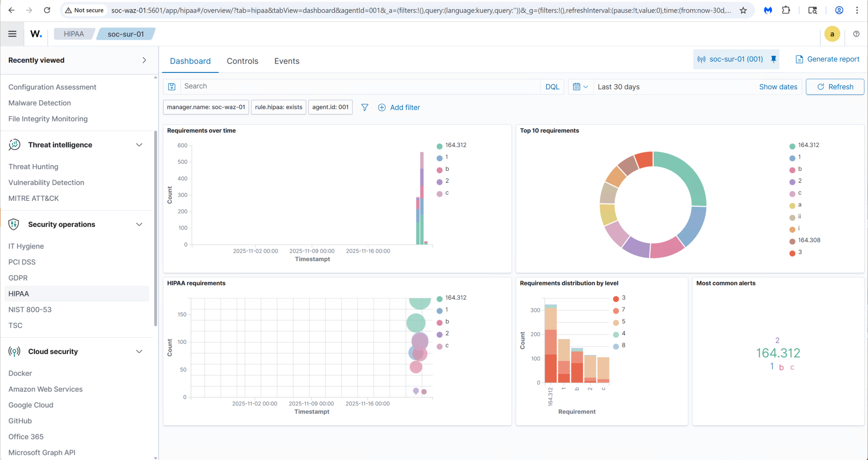Click the saved query disk icon

[172, 87]
